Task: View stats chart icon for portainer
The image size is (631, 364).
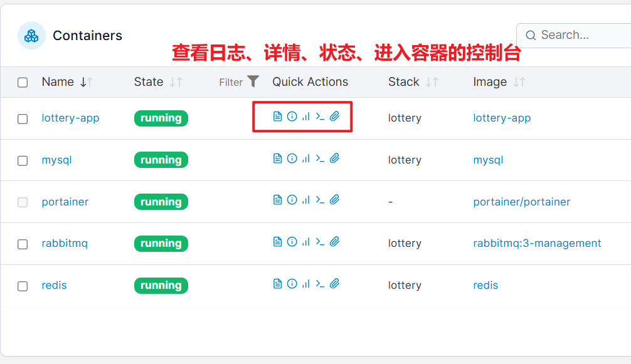Action: coord(306,200)
